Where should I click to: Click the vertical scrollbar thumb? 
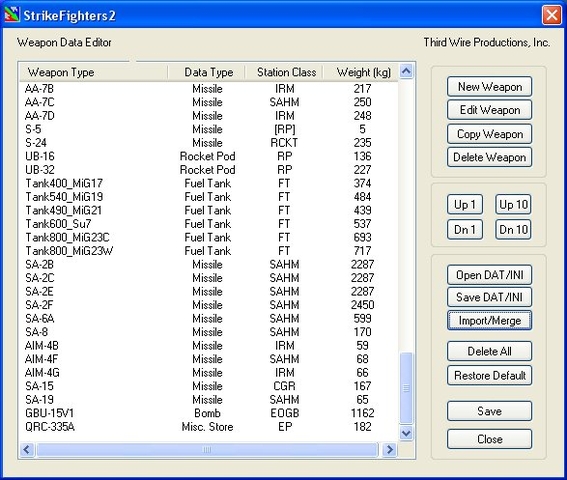pos(406,388)
